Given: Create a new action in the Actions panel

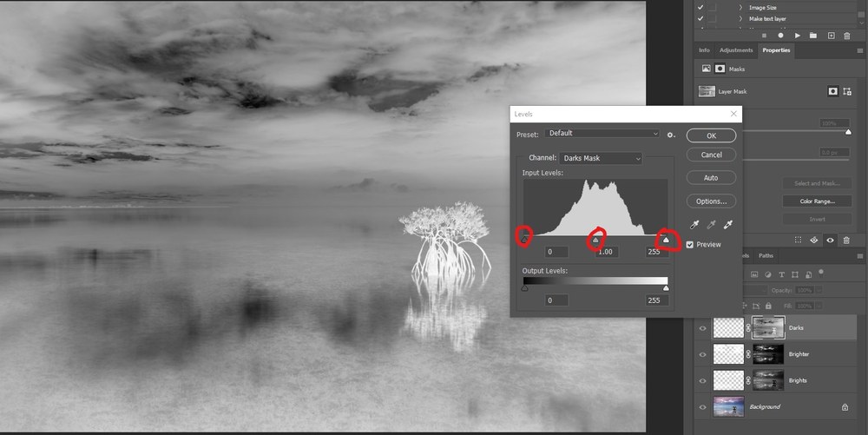Looking at the screenshot, I should click(x=831, y=36).
